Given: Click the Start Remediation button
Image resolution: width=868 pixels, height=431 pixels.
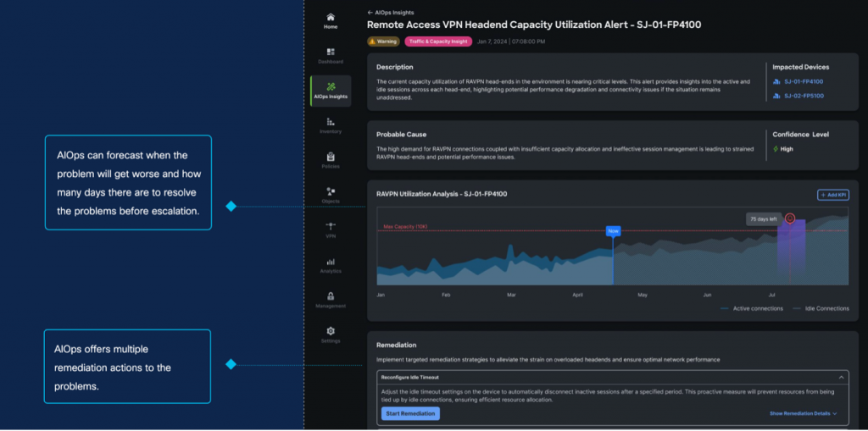Looking at the screenshot, I should tap(410, 413).
